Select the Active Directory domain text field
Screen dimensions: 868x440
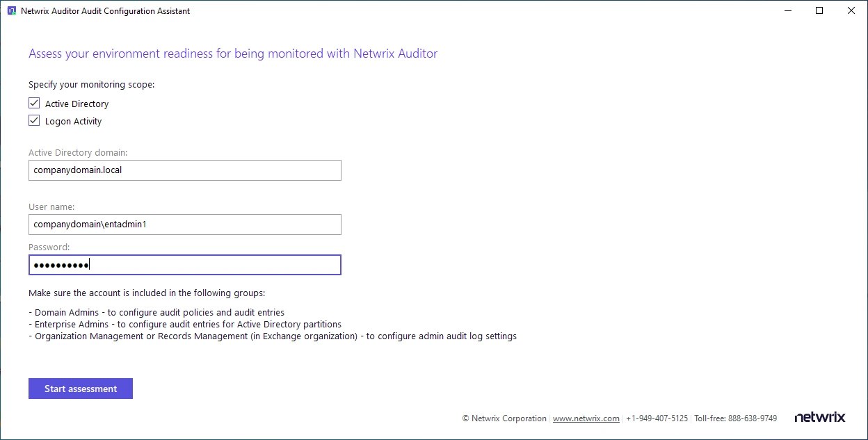pos(184,170)
